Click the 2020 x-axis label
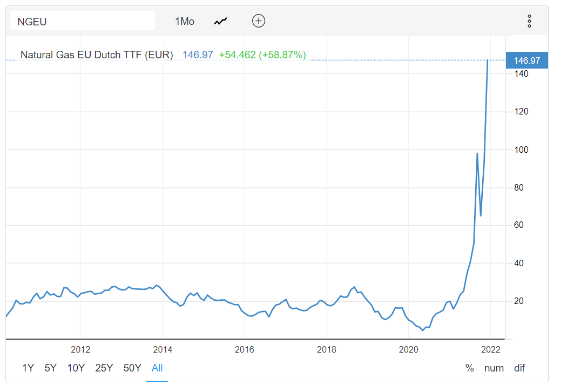The image size is (567, 392). click(x=409, y=349)
